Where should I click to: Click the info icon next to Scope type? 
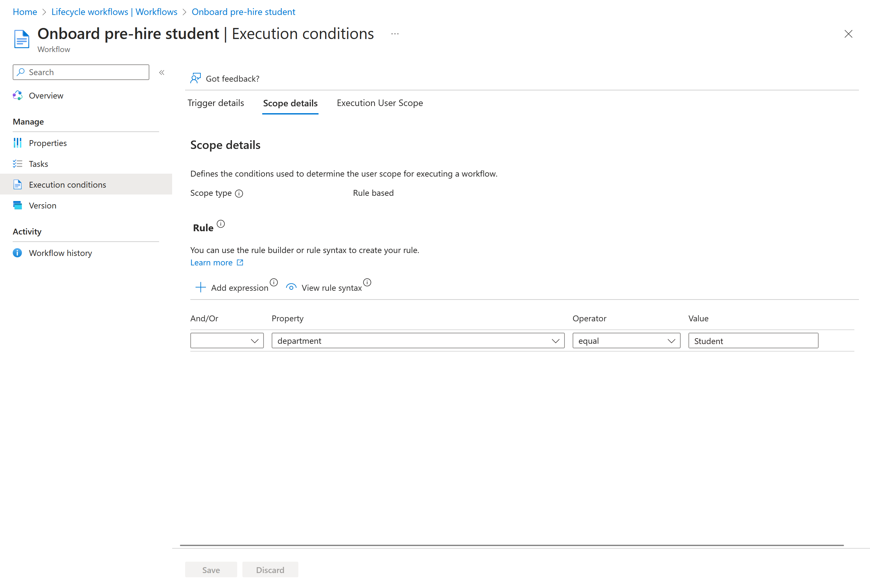click(239, 194)
